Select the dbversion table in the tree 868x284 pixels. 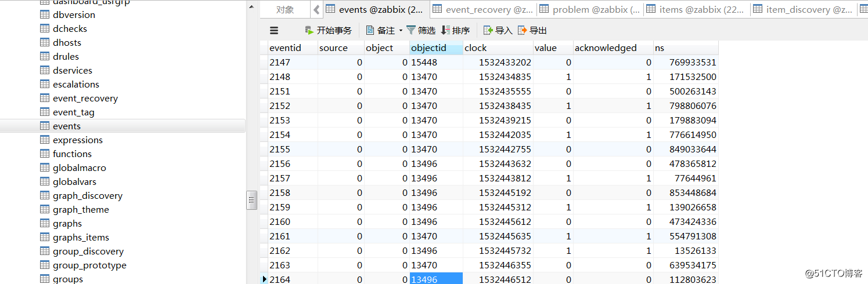pyautogui.click(x=74, y=14)
